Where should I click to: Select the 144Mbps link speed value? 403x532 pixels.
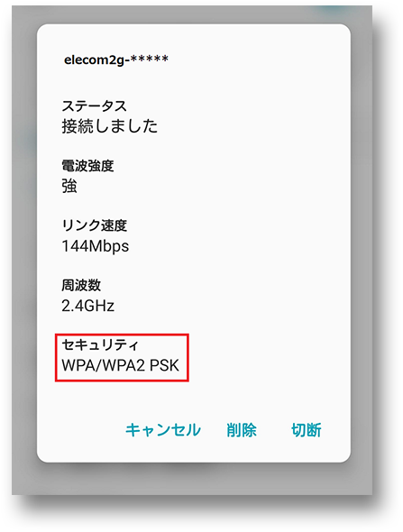pos(96,246)
